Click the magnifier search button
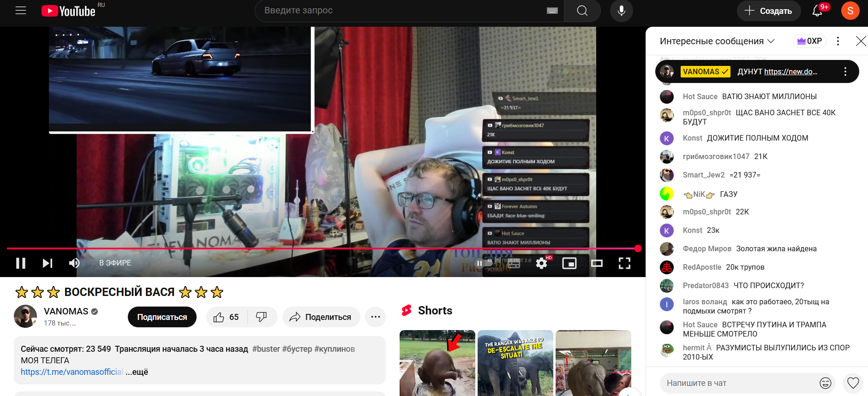868x396 pixels. click(582, 11)
